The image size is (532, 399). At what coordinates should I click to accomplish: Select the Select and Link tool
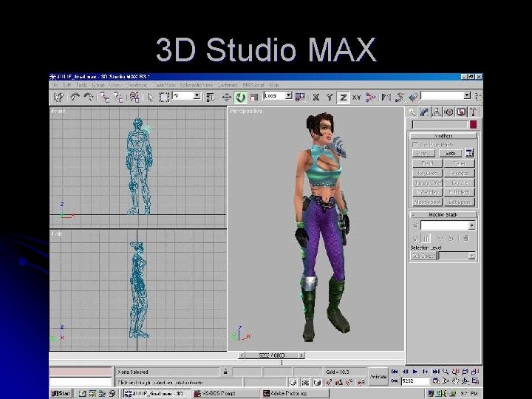point(104,98)
